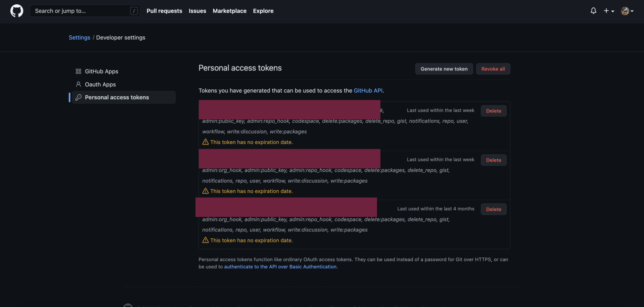Go to Pull requests
Viewport: 644px width, 307px height.
pyautogui.click(x=164, y=11)
